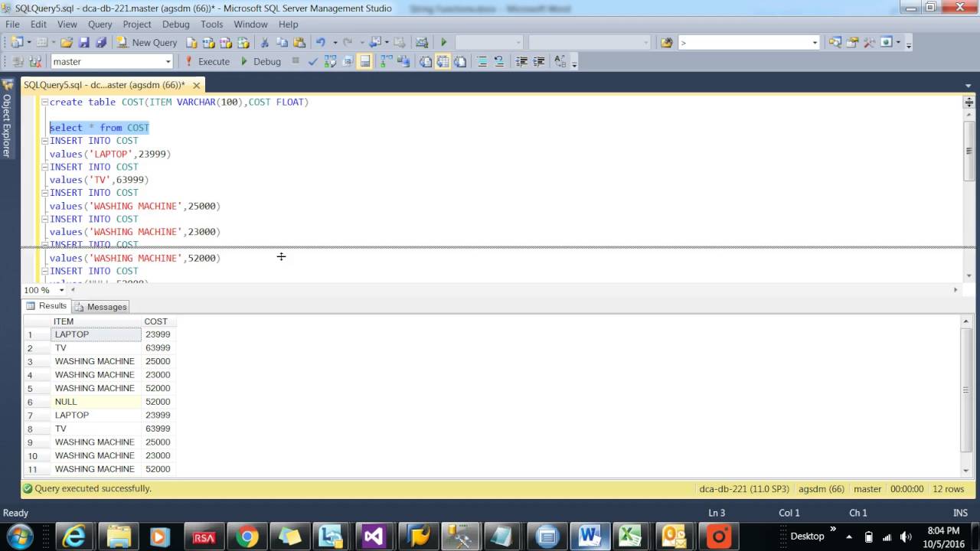Open the Query menu
980x551 pixels.
coord(100,24)
